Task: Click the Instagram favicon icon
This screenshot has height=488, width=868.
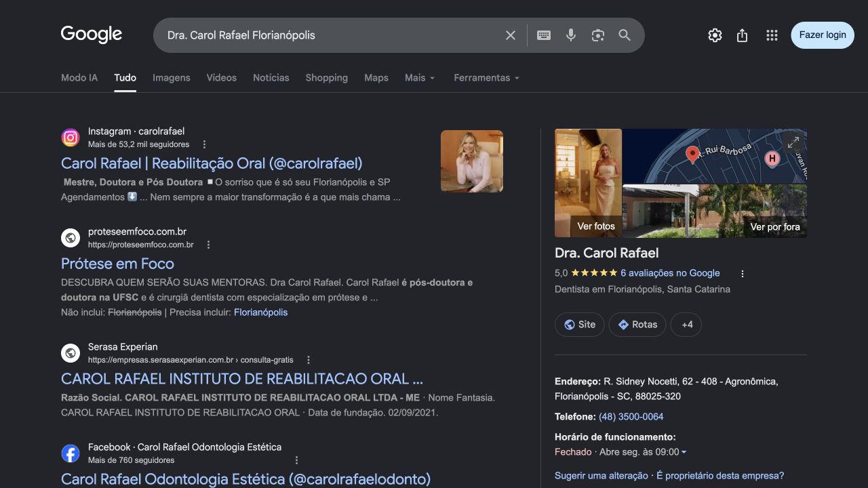Action: click(x=71, y=138)
